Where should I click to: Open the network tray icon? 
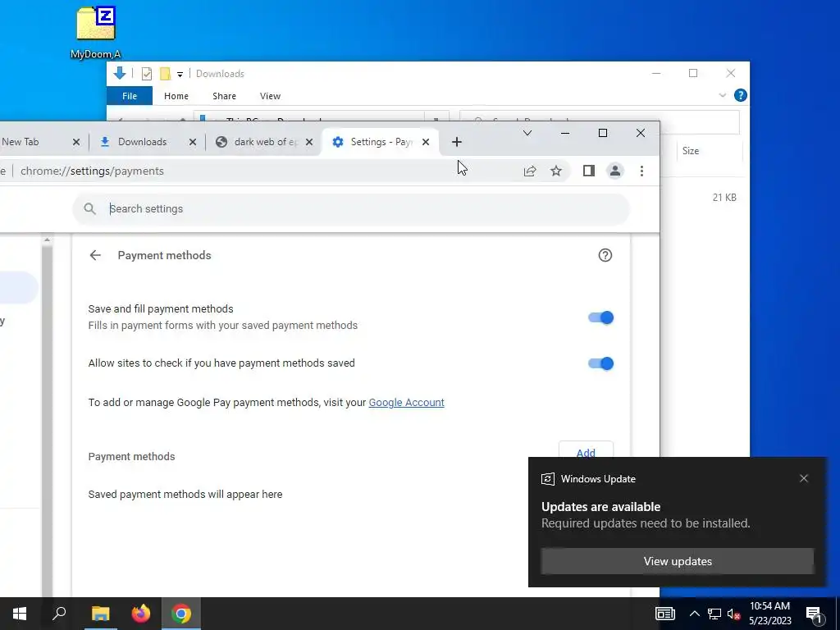coord(714,614)
